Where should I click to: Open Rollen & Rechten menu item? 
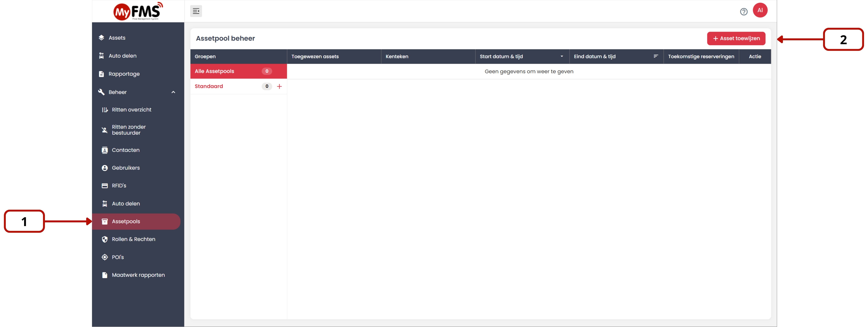[133, 239]
